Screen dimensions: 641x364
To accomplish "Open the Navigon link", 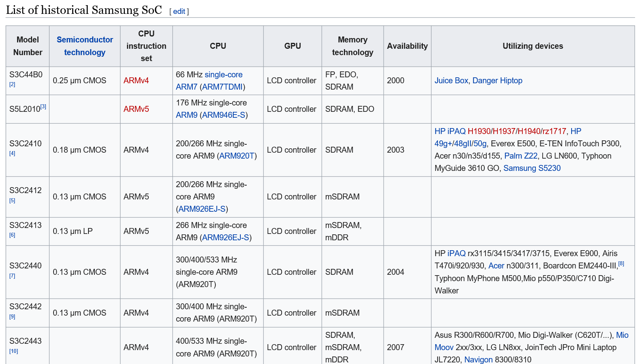I will tap(478, 360).
